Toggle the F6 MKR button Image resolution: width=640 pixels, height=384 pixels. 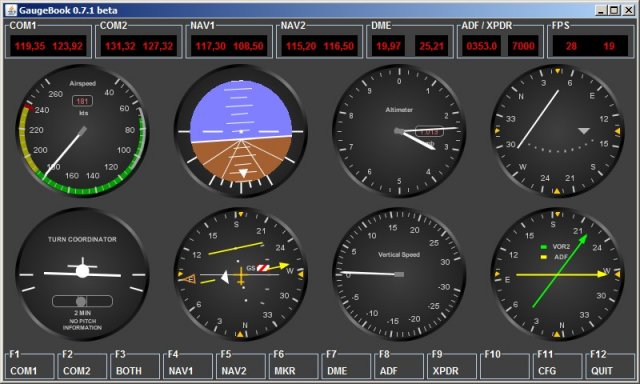[293, 366]
